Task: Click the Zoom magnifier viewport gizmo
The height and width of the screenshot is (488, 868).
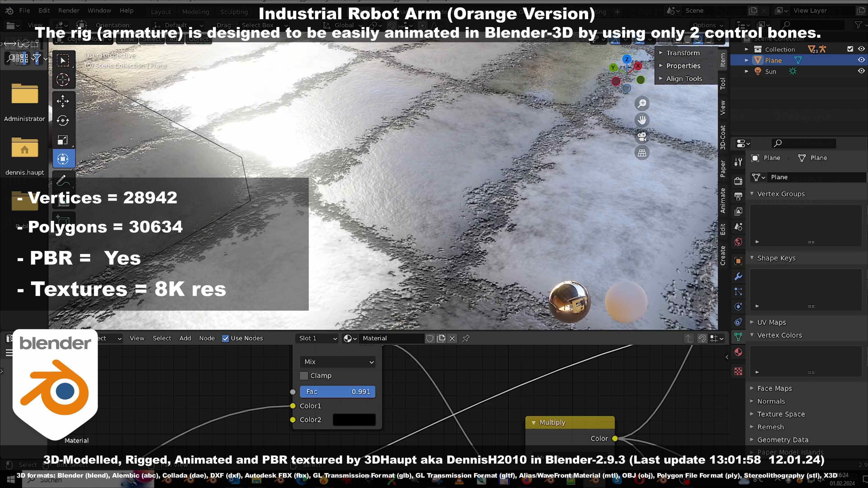Action: [x=642, y=103]
